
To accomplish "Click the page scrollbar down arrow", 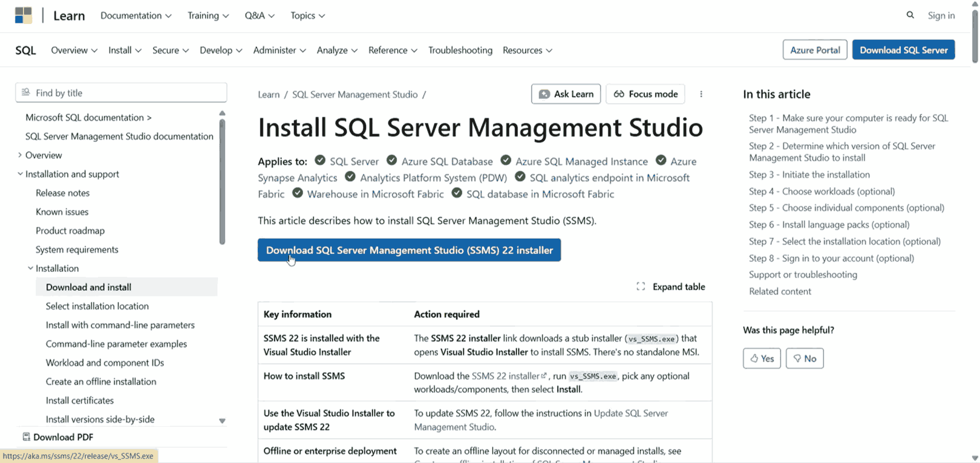I will tap(975, 458).
